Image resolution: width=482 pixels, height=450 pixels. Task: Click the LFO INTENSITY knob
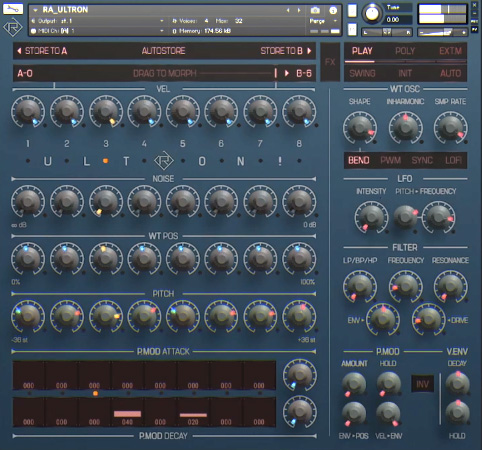tap(371, 217)
